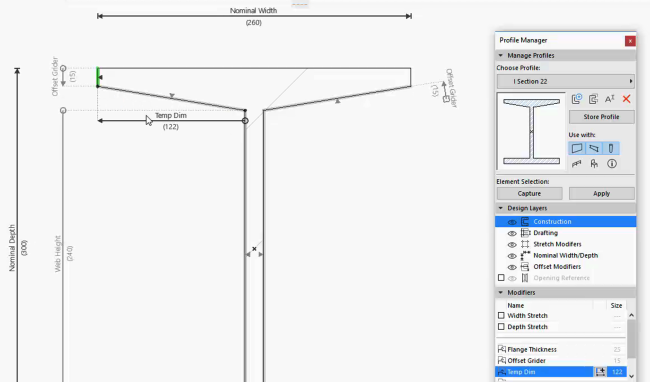Click the New Profile icon
This screenshot has width=650, height=382.
[x=577, y=99]
